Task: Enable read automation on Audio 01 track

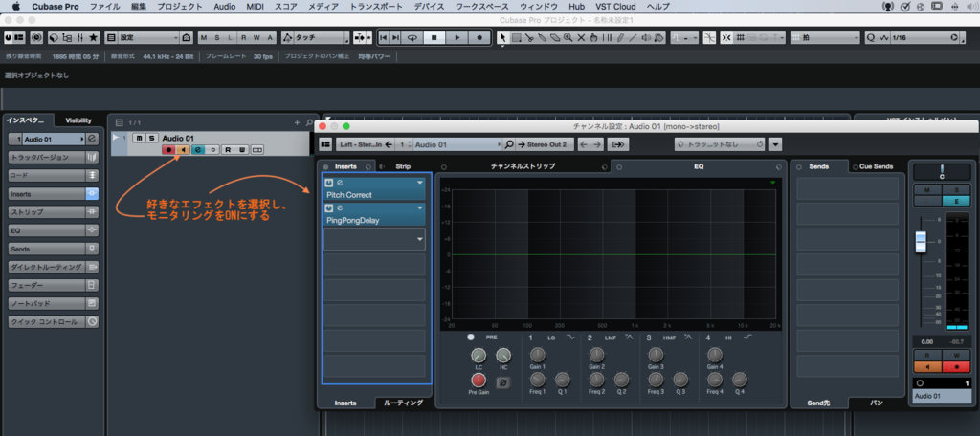Action: click(x=228, y=150)
